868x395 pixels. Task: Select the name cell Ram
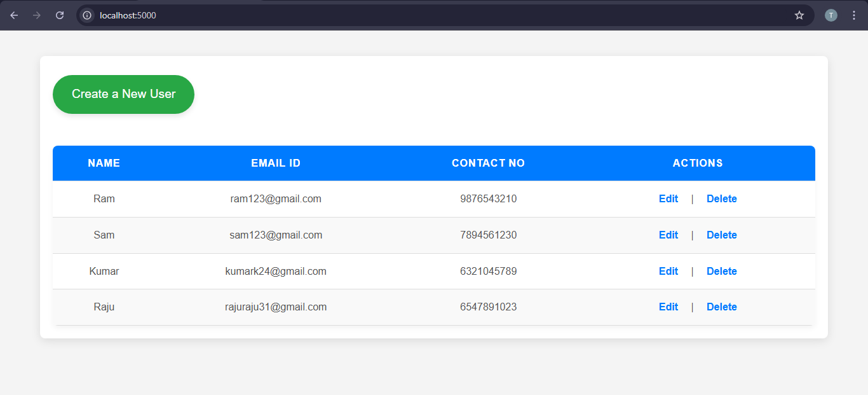click(x=104, y=199)
